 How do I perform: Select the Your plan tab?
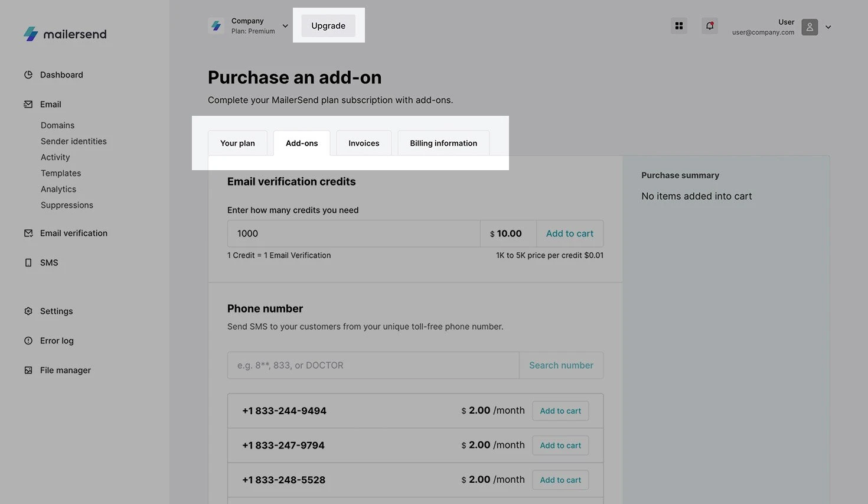pos(237,144)
